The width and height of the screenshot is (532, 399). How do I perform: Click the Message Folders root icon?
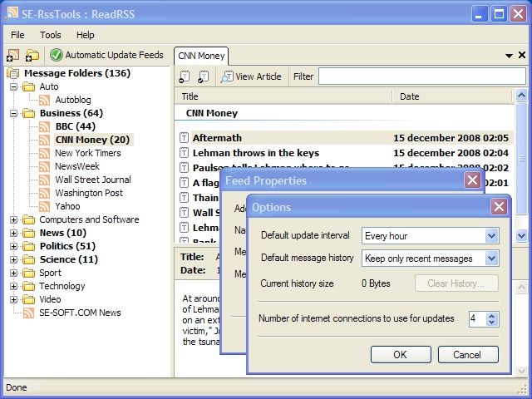(x=13, y=73)
